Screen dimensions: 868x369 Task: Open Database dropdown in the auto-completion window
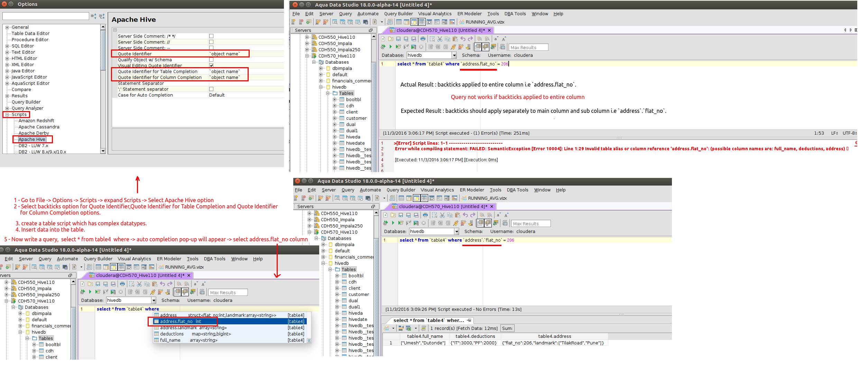(x=154, y=300)
